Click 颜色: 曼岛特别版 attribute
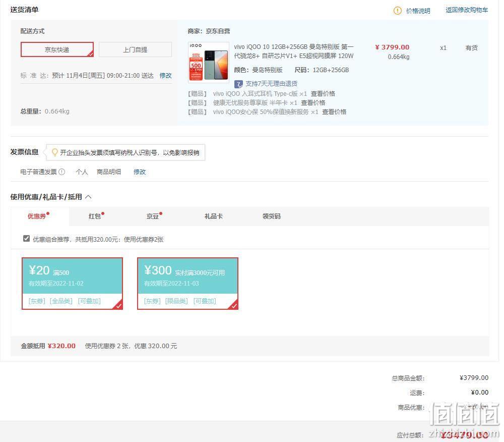This screenshot has width=504, height=442. [x=258, y=70]
